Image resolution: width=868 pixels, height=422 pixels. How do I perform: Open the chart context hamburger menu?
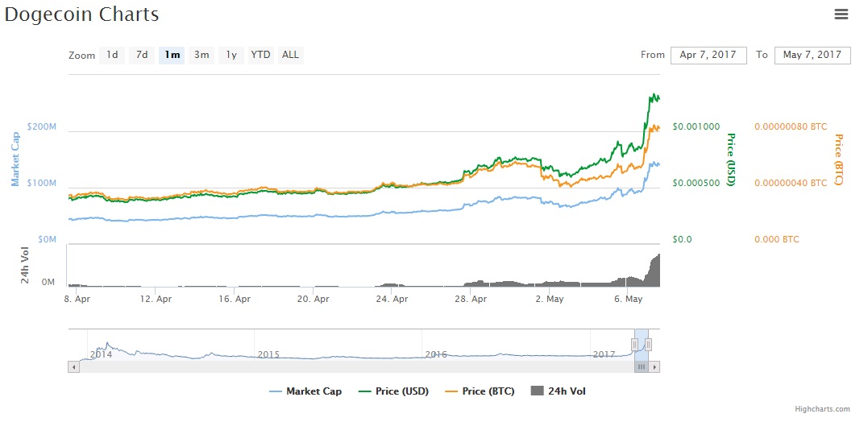(841, 15)
